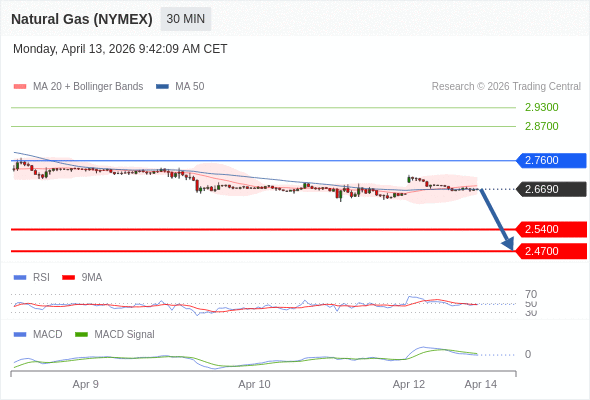Screen dimensions: 590x400
Task: Click the red 2.4700 target price tag
Action: tap(551, 251)
